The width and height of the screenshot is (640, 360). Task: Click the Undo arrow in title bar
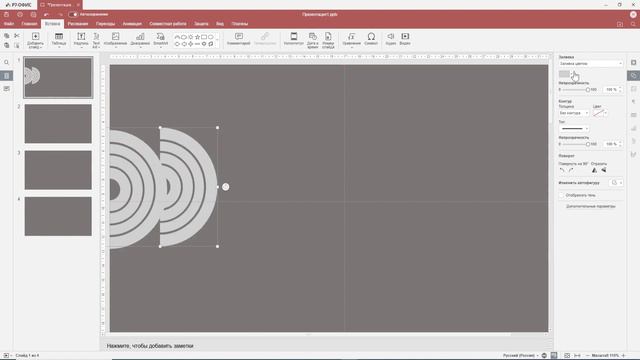click(x=47, y=14)
